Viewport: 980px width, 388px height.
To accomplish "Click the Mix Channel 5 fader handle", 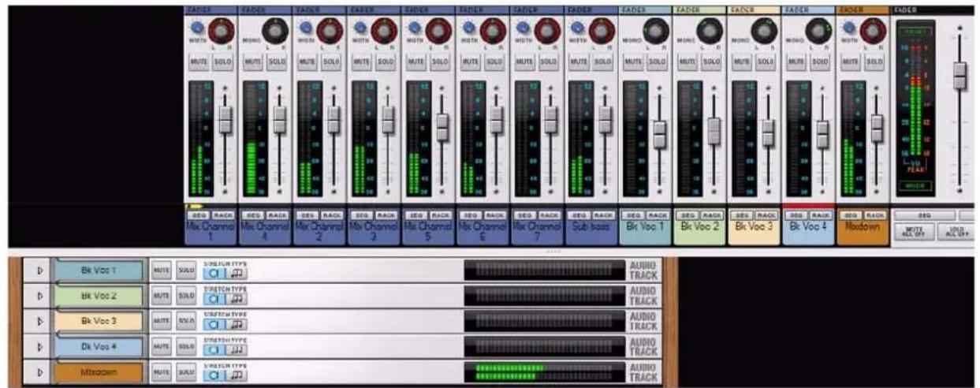I will point(442,127).
